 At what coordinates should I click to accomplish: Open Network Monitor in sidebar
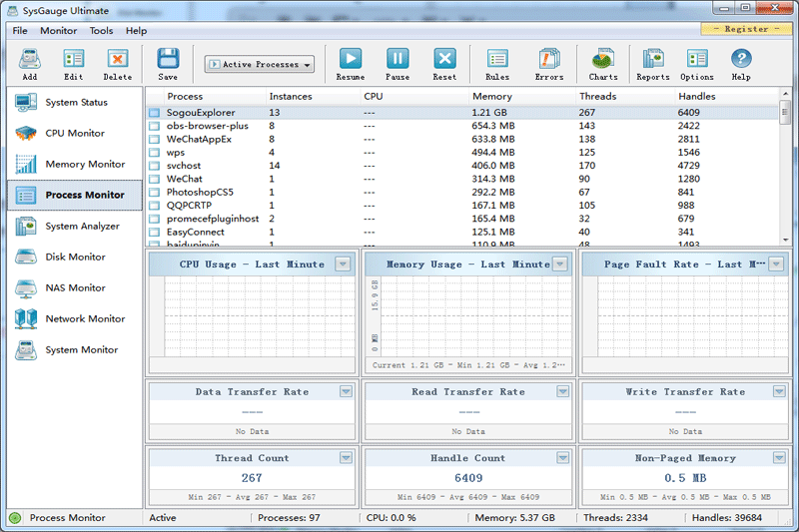tap(74, 318)
